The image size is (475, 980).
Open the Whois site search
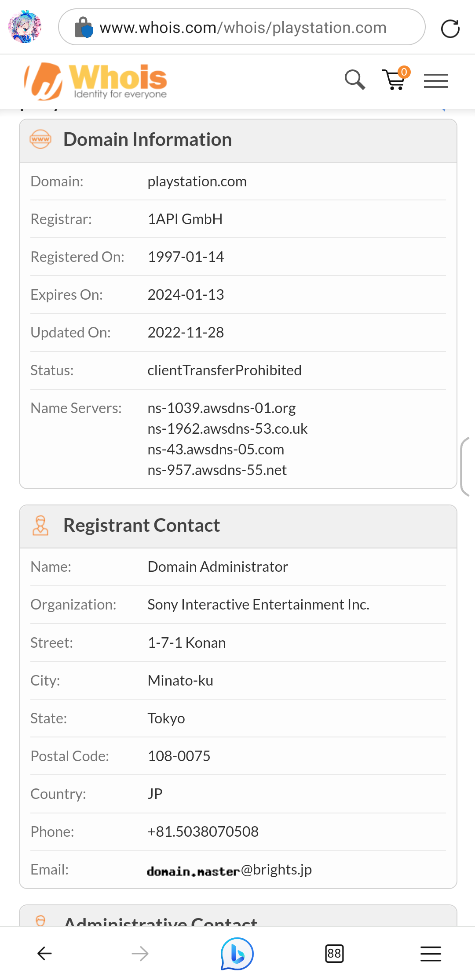click(x=354, y=80)
